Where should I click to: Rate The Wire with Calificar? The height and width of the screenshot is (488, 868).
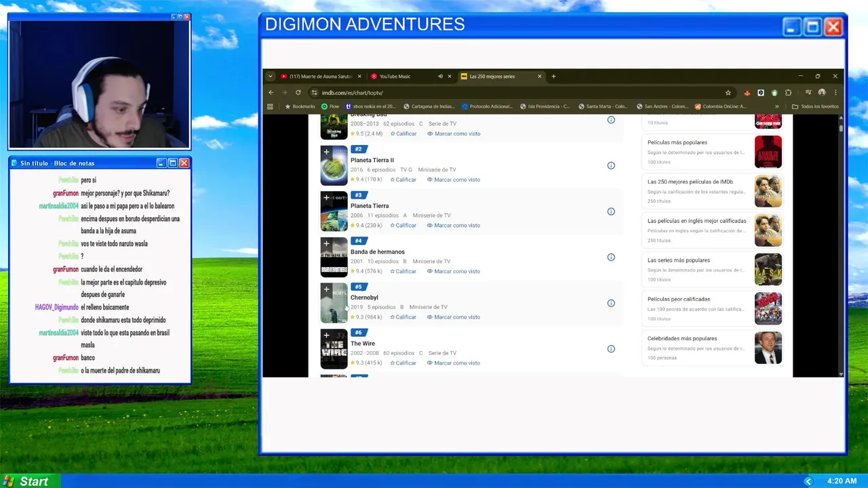403,363
